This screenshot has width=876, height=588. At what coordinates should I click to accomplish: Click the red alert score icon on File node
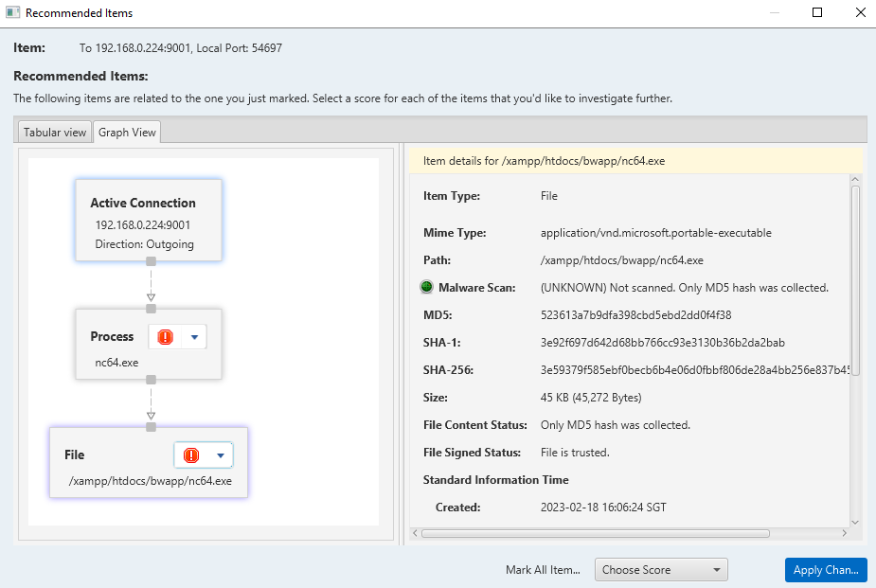point(191,455)
